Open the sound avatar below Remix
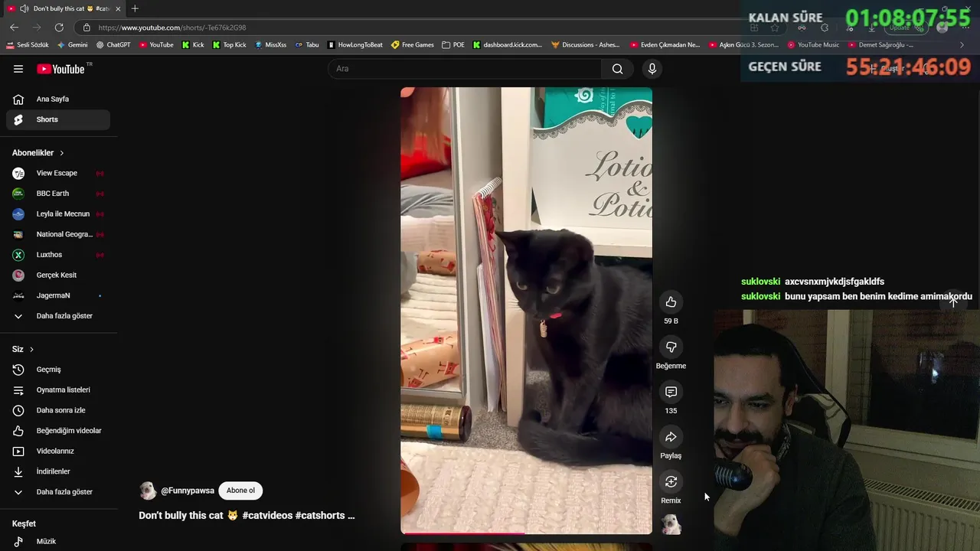 tap(671, 524)
